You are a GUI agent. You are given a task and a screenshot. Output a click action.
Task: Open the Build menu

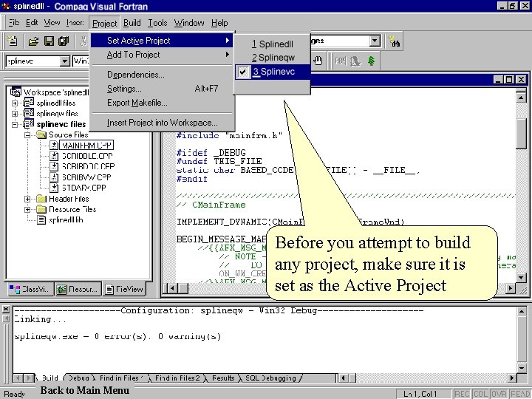pyautogui.click(x=132, y=23)
